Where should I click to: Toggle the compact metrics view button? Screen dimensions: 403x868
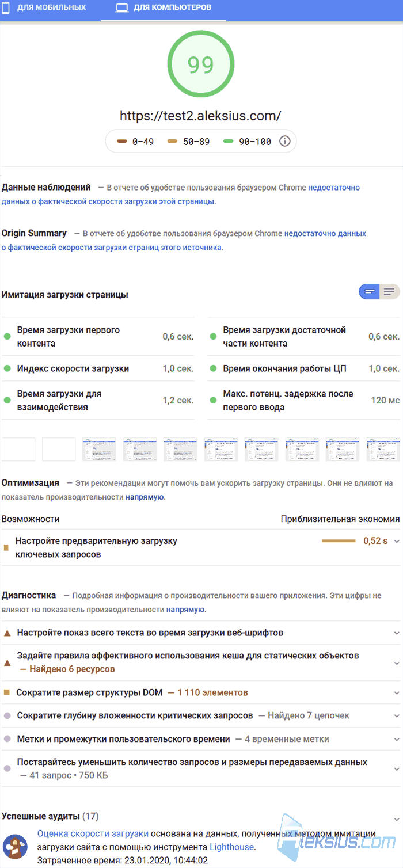coord(369,292)
